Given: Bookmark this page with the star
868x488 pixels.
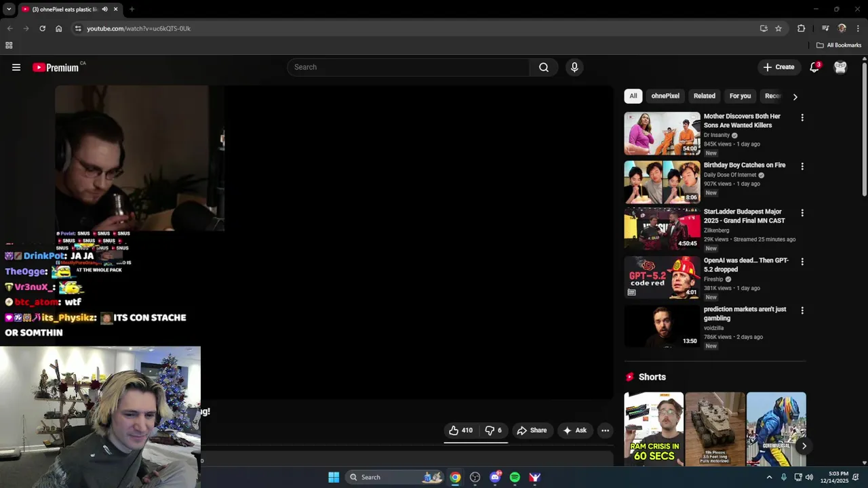Looking at the screenshot, I should coord(778,28).
